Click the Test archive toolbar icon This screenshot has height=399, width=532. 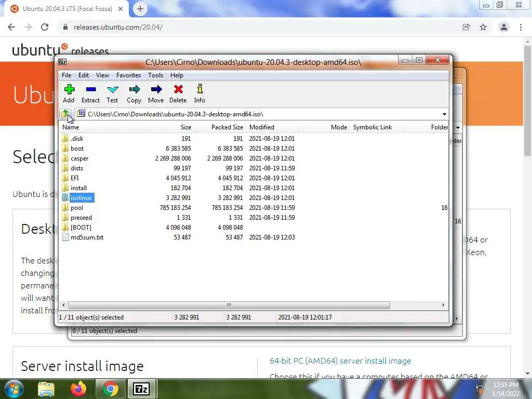pyautogui.click(x=112, y=89)
